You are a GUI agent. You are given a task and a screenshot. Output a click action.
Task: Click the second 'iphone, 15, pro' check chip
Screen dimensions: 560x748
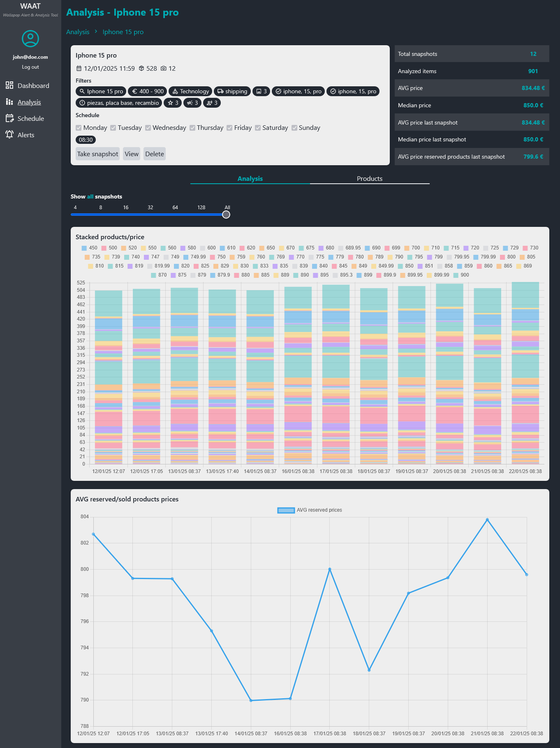(353, 91)
